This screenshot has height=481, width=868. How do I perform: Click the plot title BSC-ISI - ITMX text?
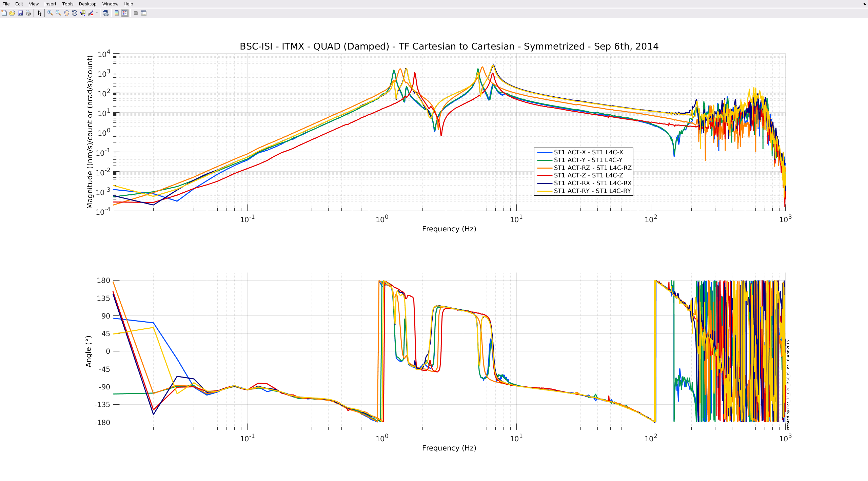pyautogui.click(x=449, y=46)
